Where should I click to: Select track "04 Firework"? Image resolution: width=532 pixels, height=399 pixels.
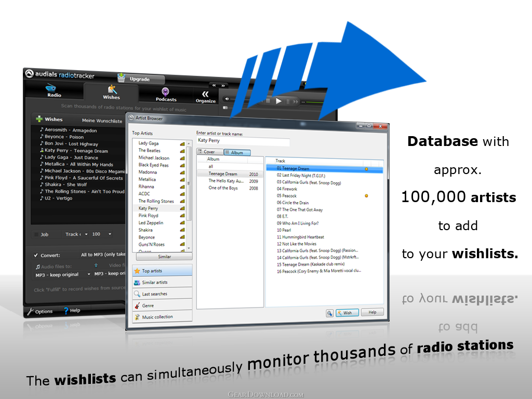[287, 189]
